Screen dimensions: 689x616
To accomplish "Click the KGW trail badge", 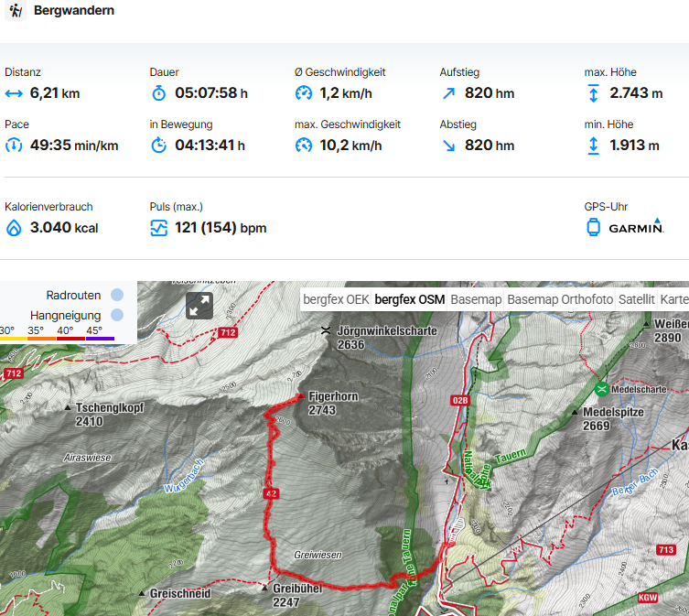I will 648,597.
